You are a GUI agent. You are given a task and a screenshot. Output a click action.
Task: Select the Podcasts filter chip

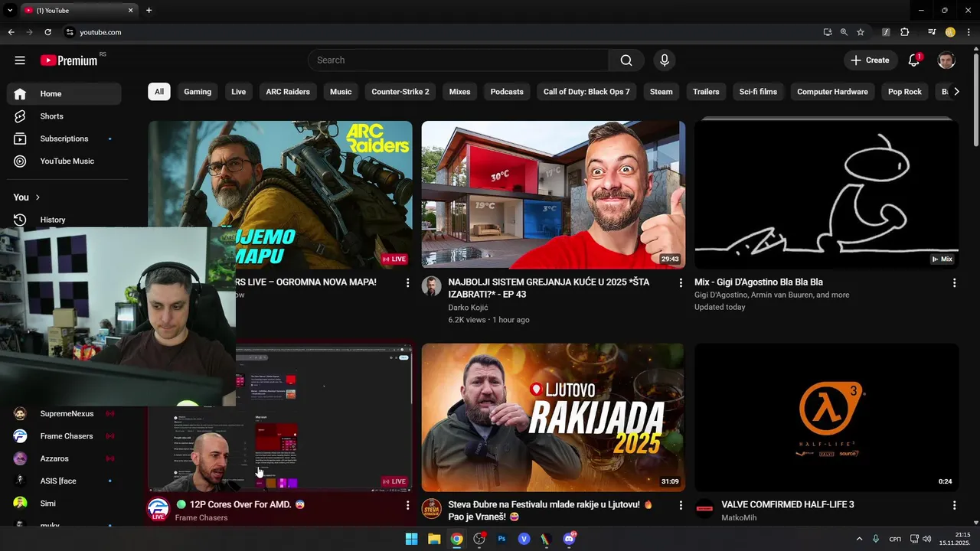tap(507, 92)
